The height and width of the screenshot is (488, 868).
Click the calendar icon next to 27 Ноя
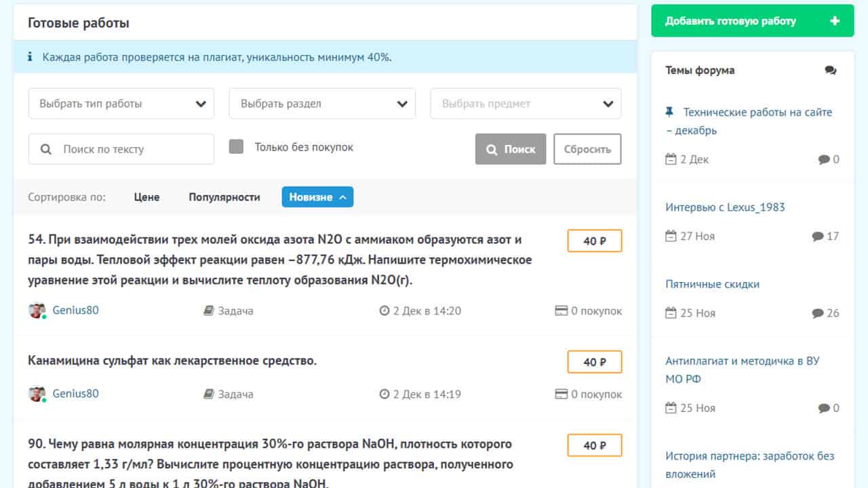(x=671, y=237)
